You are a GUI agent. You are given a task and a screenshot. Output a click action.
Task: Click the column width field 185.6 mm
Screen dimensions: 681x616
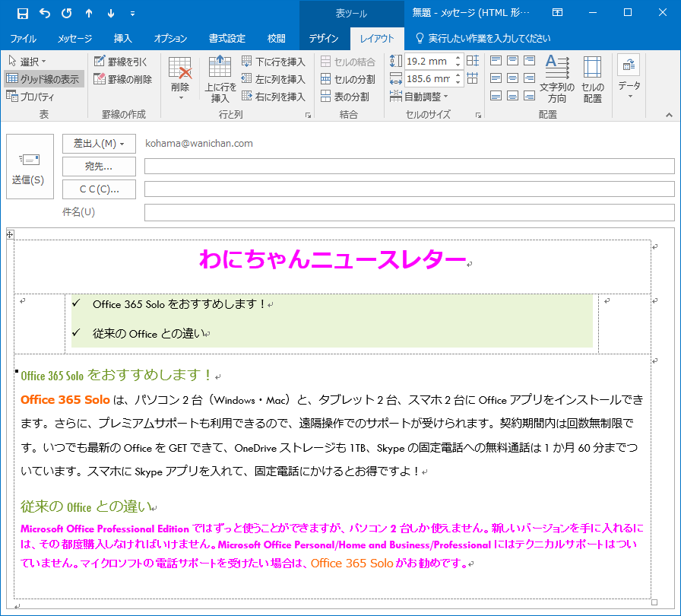(x=428, y=78)
